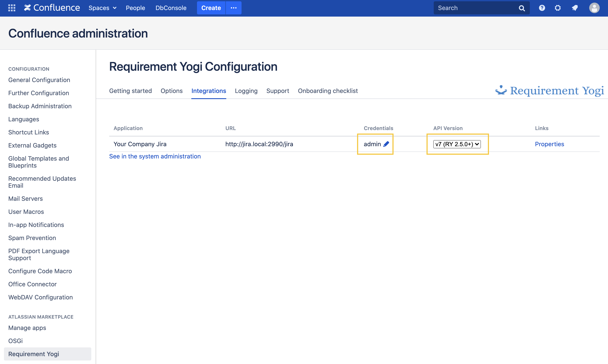Open the Properties link

[x=549, y=144]
